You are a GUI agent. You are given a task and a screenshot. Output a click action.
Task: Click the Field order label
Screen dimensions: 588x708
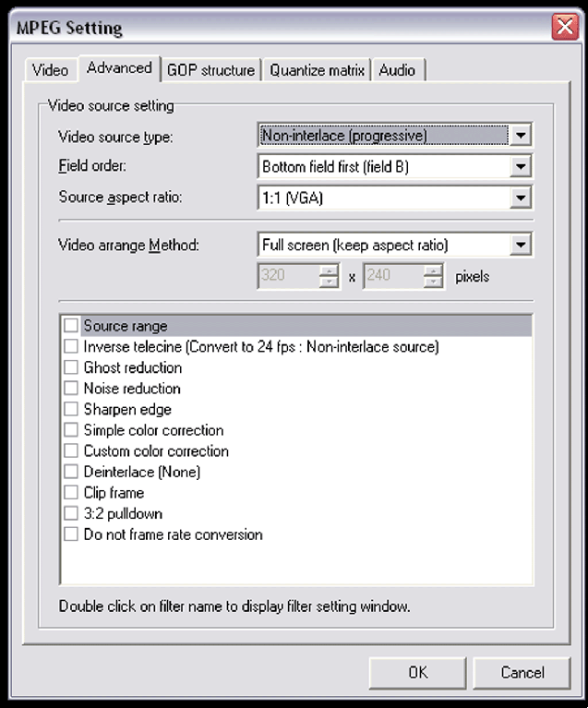92,166
